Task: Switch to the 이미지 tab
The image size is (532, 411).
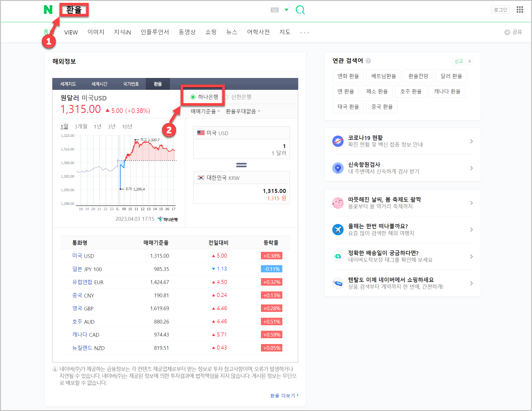Action: click(96, 32)
